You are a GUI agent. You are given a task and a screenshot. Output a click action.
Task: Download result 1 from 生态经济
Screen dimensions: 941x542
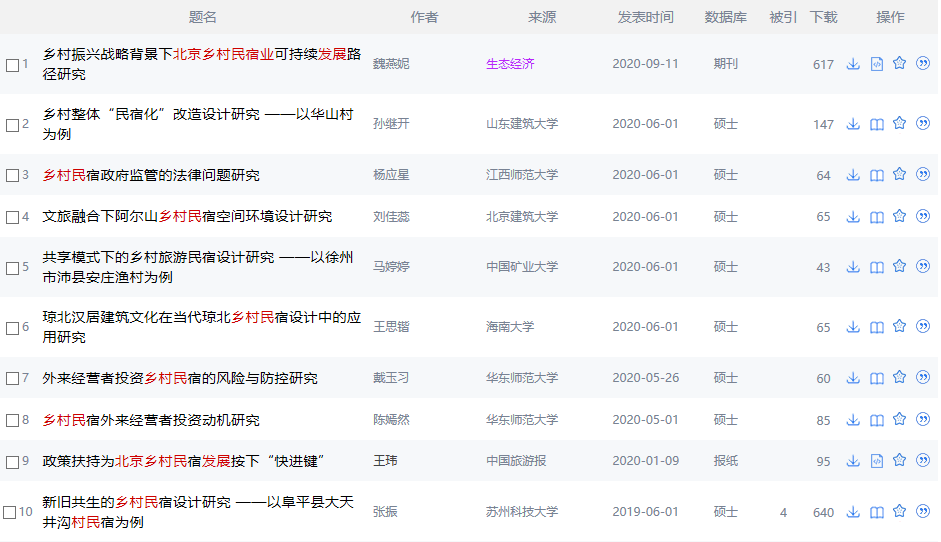coord(853,64)
